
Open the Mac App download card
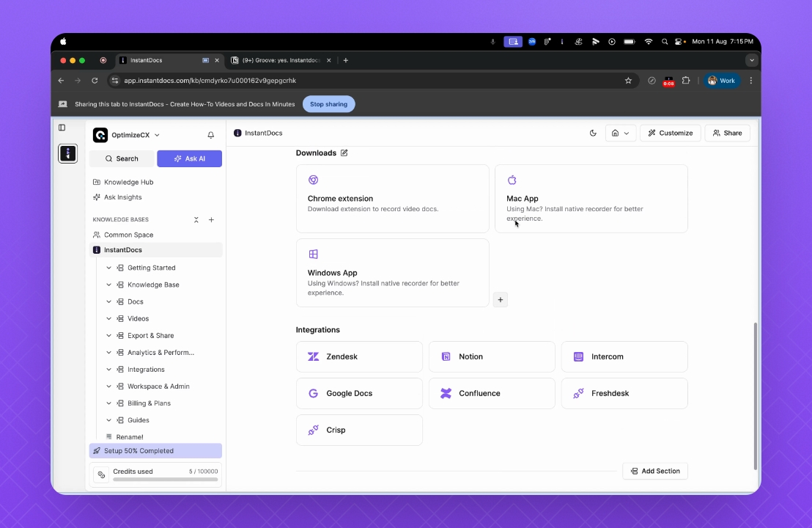click(x=591, y=199)
